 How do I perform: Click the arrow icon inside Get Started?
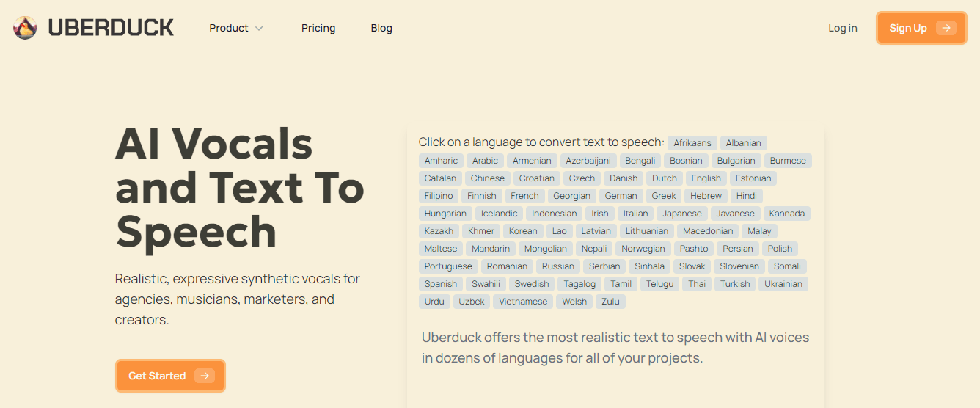(205, 376)
